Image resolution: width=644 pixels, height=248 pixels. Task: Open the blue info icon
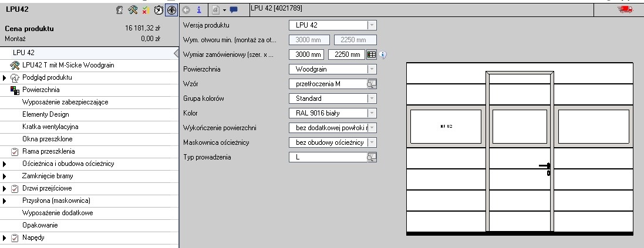pos(199,10)
